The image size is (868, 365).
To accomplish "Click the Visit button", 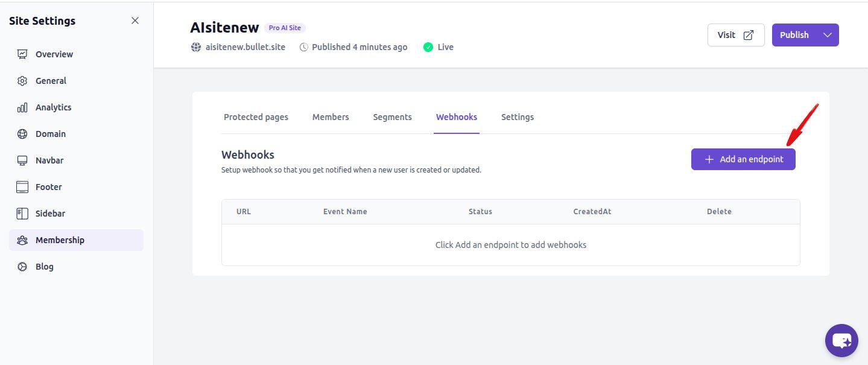I will click(735, 35).
